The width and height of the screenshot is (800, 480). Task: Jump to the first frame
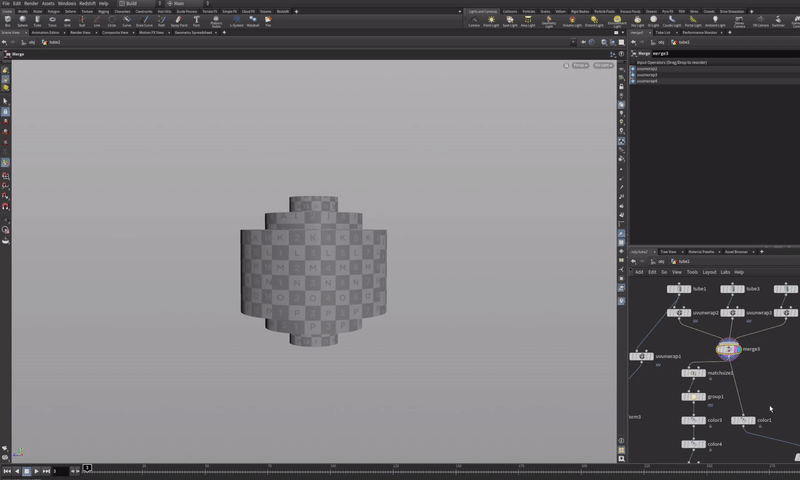click(x=7, y=471)
